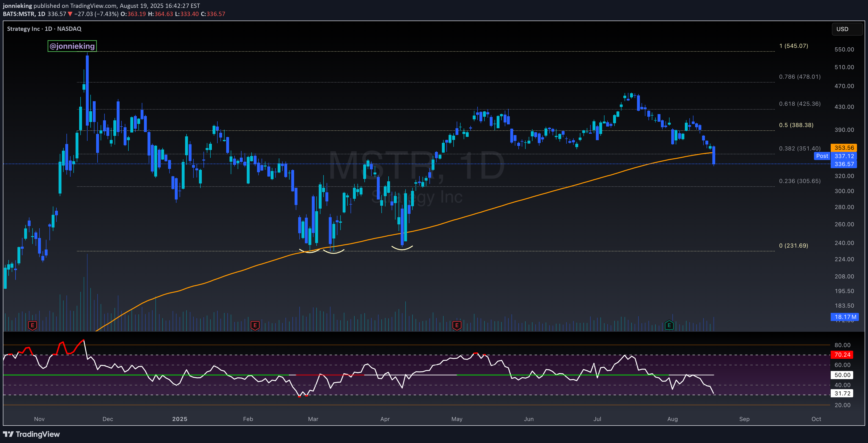
Task: Open the USD currency selector
Action: coord(847,29)
